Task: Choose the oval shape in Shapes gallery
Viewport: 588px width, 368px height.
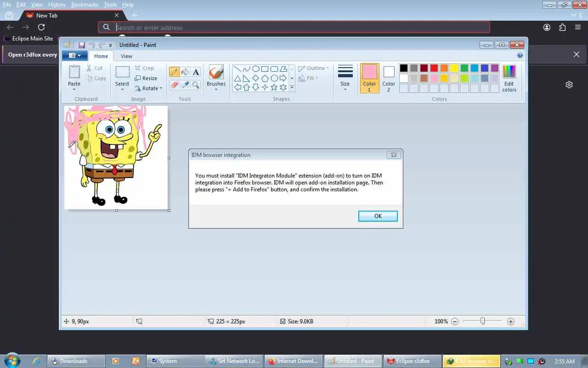Action: coord(256,69)
